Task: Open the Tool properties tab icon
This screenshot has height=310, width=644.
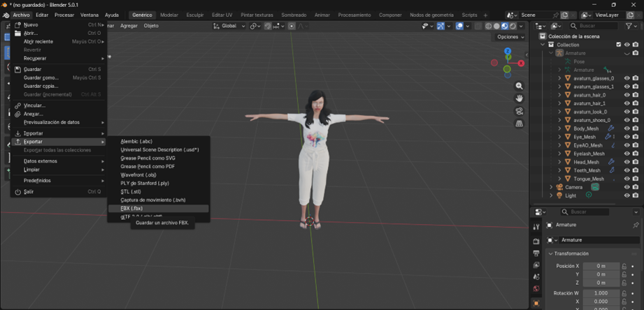Action: pos(536,227)
